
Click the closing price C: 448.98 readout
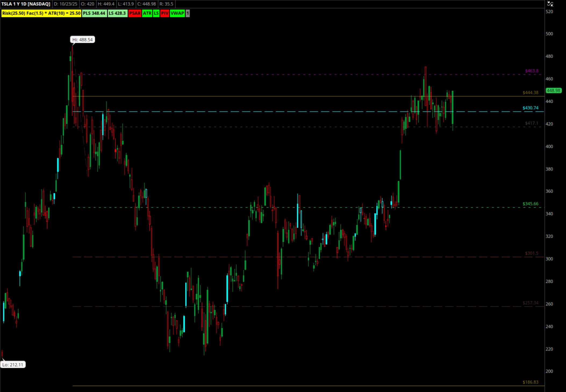coord(146,4)
